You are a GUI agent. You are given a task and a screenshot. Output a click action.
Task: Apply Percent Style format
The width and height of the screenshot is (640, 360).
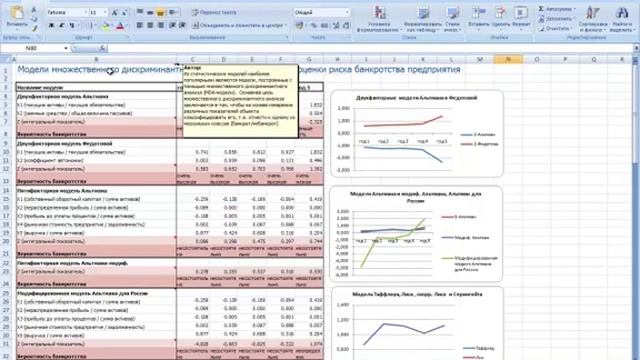tap(314, 26)
